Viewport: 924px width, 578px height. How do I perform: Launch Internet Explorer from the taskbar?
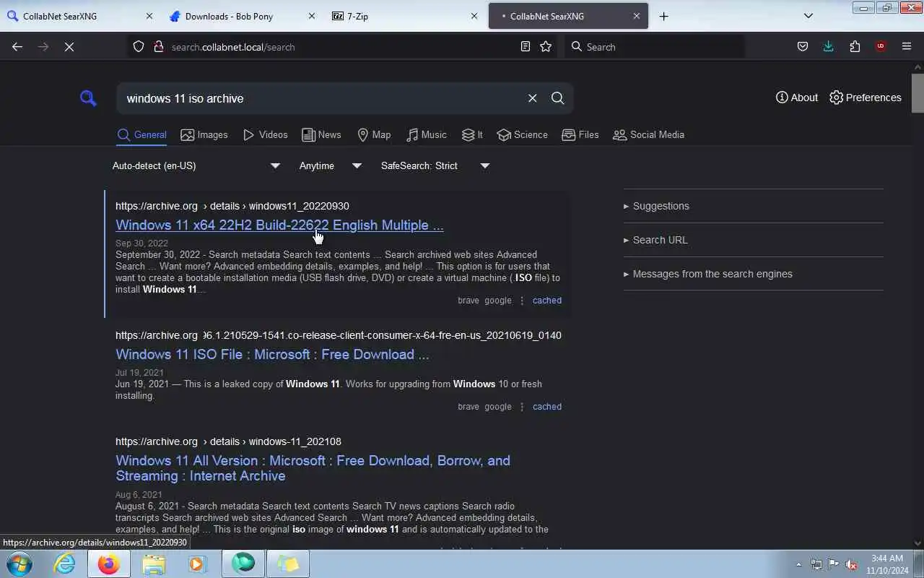tap(64, 564)
